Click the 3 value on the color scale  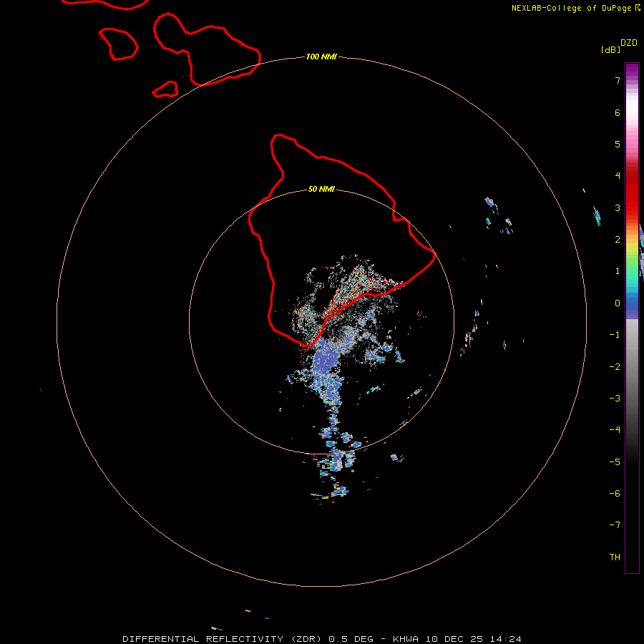coord(618,208)
